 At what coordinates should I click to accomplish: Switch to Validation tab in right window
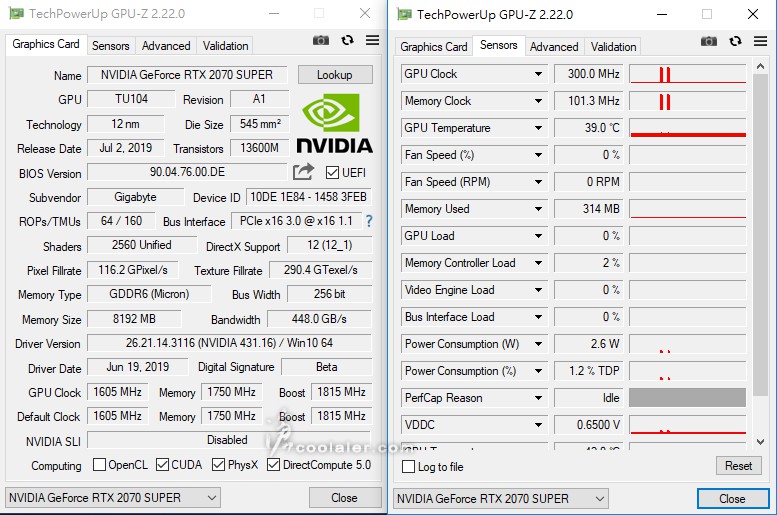613,47
